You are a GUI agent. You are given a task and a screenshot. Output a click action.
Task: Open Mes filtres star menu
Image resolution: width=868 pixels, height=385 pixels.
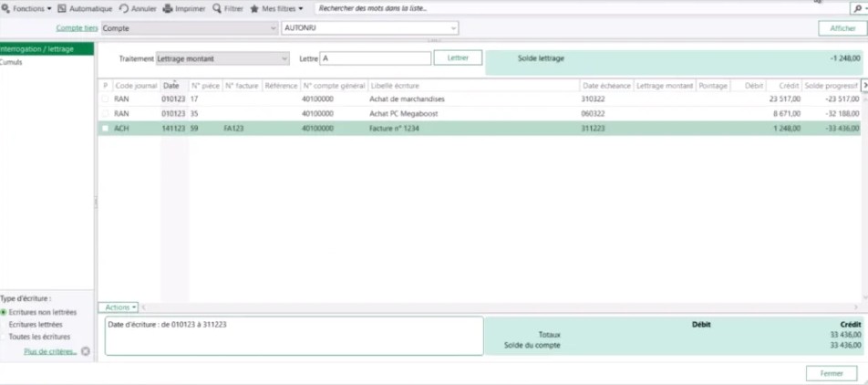tap(255, 8)
